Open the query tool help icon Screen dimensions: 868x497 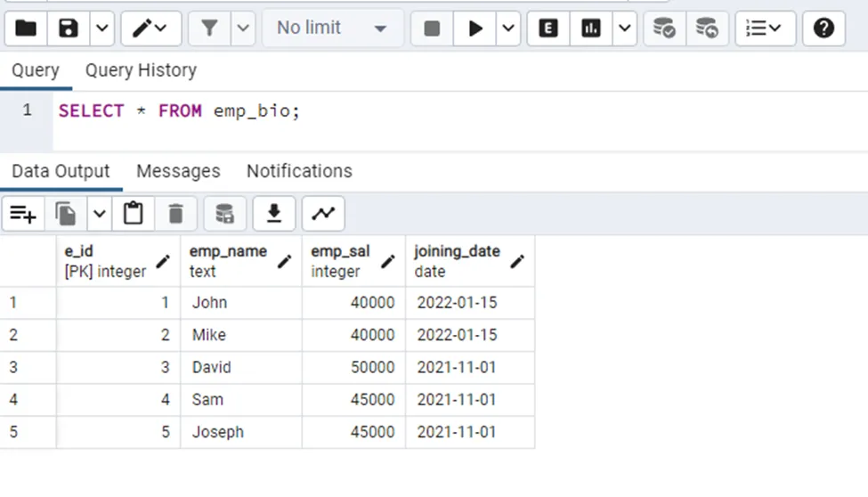823,29
